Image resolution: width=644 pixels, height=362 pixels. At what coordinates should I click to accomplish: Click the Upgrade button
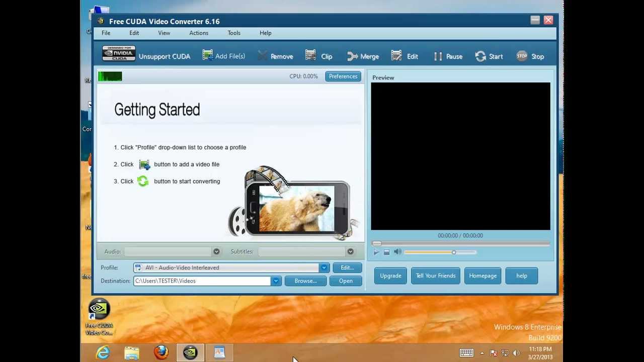[390, 276]
